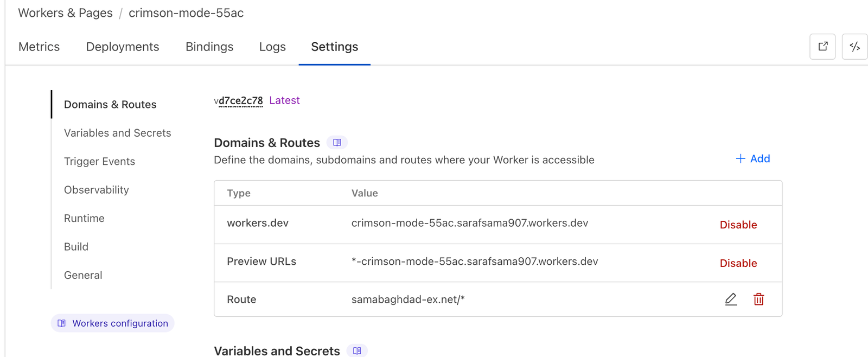Go to the Bindings tab
This screenshot has height=357, width=868.
209,47
